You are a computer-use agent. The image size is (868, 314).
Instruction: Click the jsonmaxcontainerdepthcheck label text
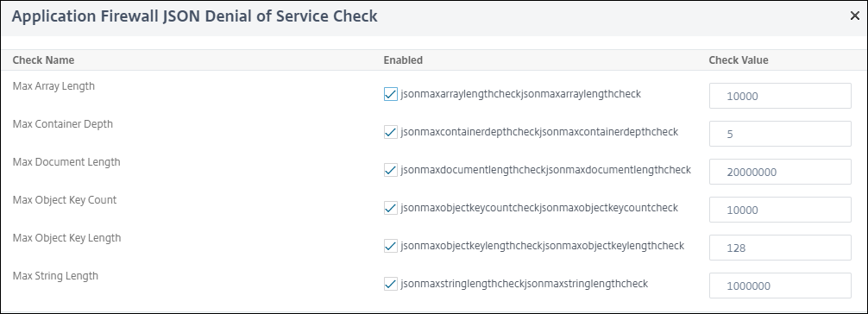point(539,132)
